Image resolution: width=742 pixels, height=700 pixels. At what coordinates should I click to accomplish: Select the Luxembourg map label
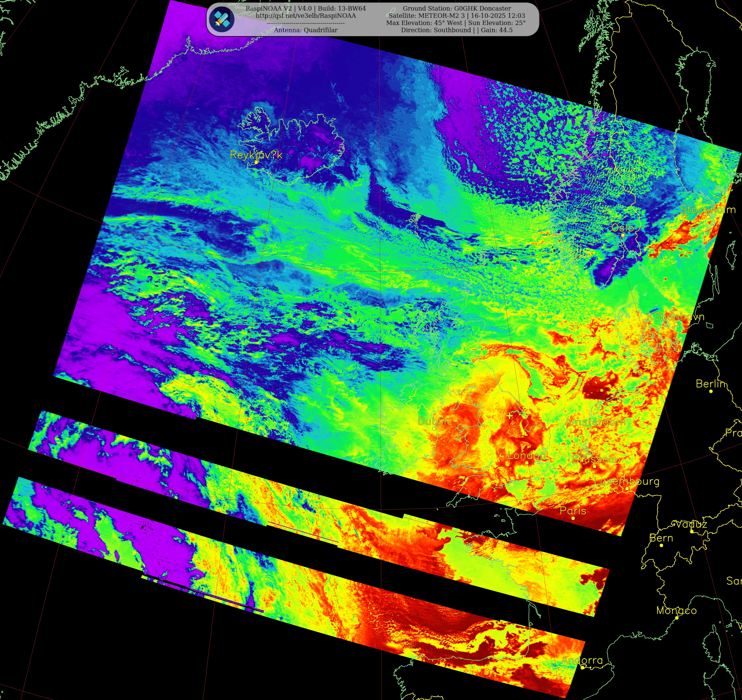(x=627, y=481)
